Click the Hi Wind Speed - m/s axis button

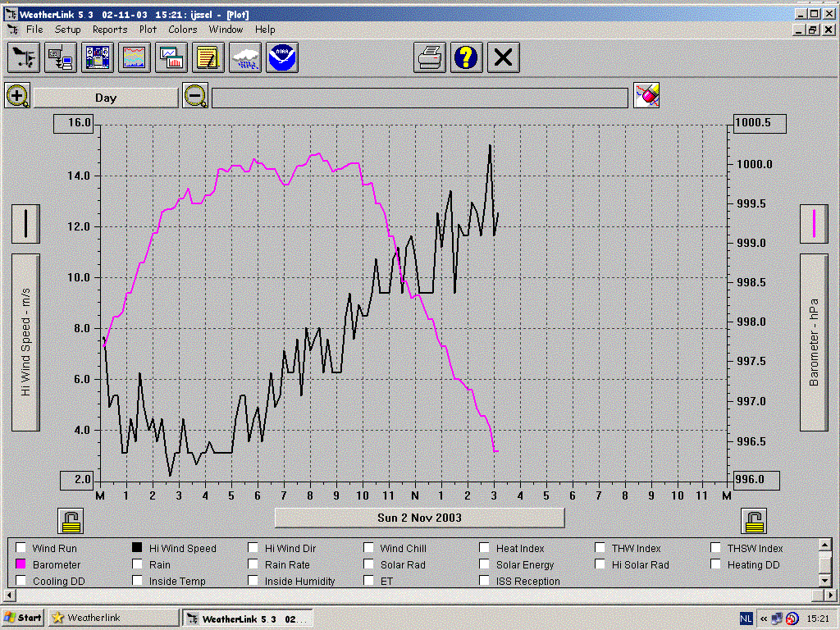pos(25,342)
